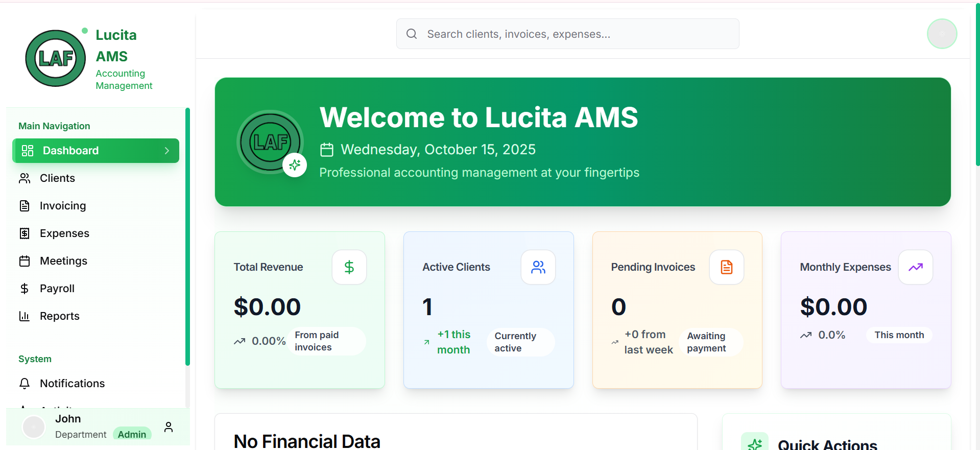Select the Dashboard grid icon
The image size is (980, 450).
28,151
